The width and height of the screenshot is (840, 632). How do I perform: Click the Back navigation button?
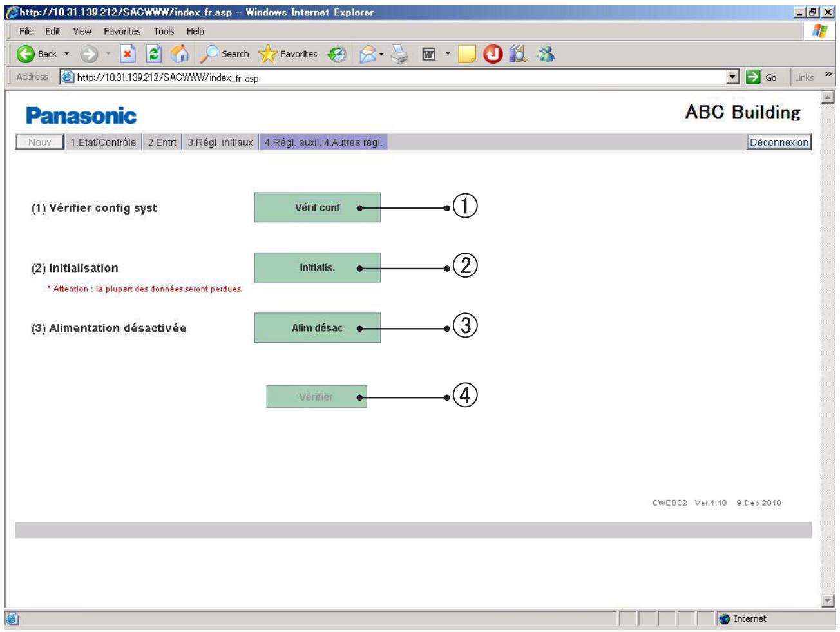(x=36, y=54)
